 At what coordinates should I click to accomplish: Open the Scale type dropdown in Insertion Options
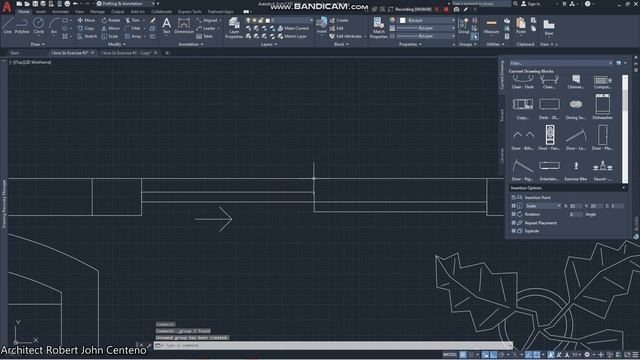[x=543, y=206]
